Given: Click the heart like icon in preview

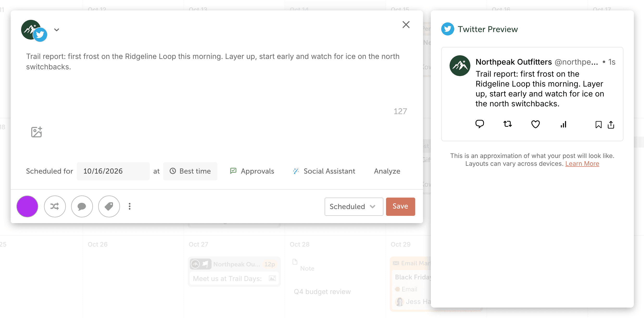Looking at the screenshot, I should pyautogui.click(x=535, y=124).
